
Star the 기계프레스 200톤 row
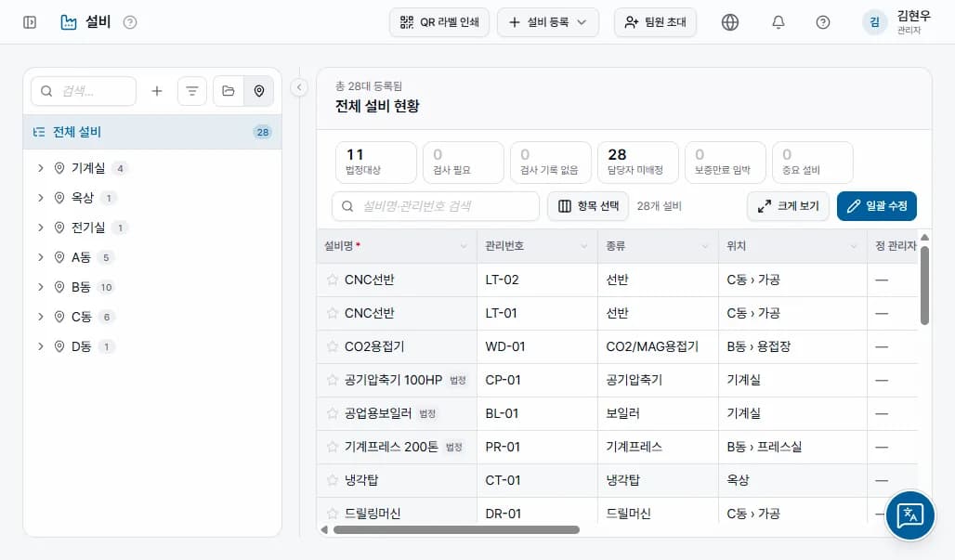click(x=332, y=447)
